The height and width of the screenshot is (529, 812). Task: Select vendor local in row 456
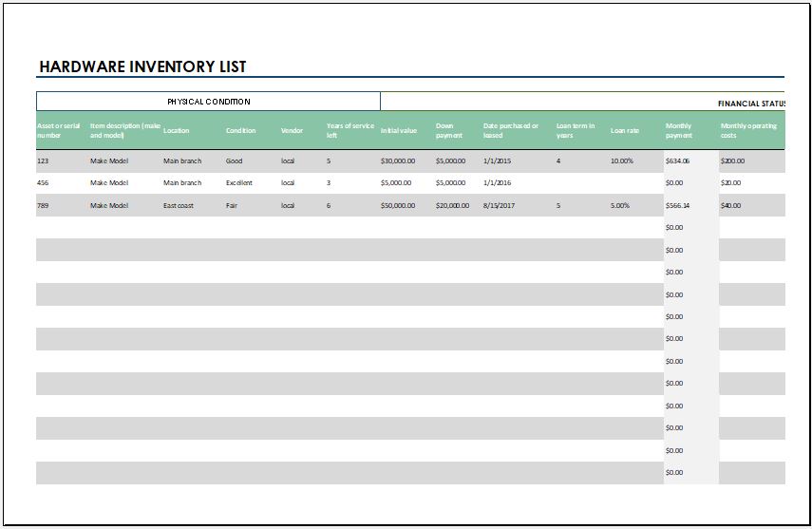pyautogui.click(x=288, y=183)
